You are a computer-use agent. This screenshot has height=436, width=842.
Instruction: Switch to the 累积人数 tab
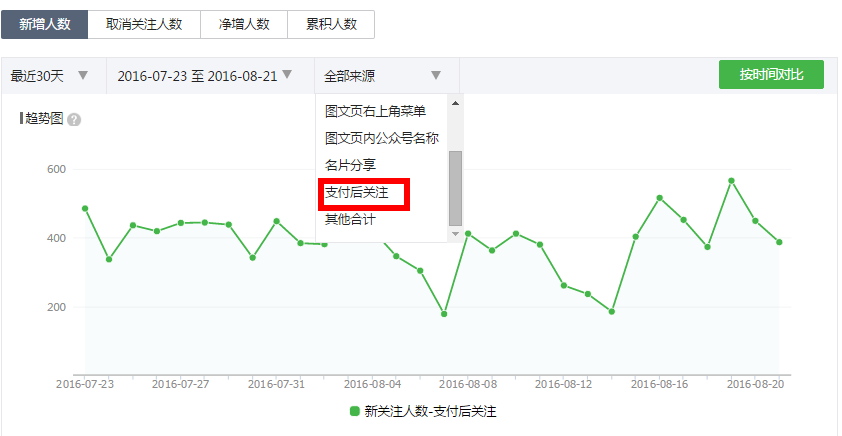click(331, 25)
